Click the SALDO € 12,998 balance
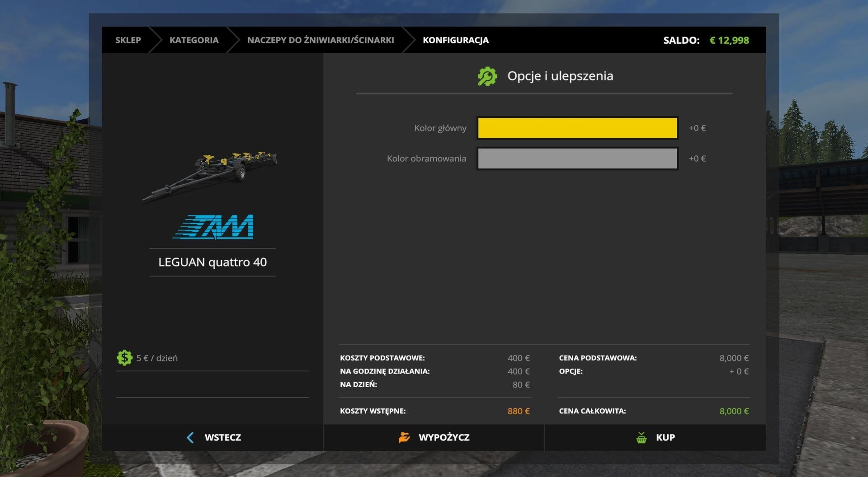This screenshot has height=477, width=868. click(706, 40)
